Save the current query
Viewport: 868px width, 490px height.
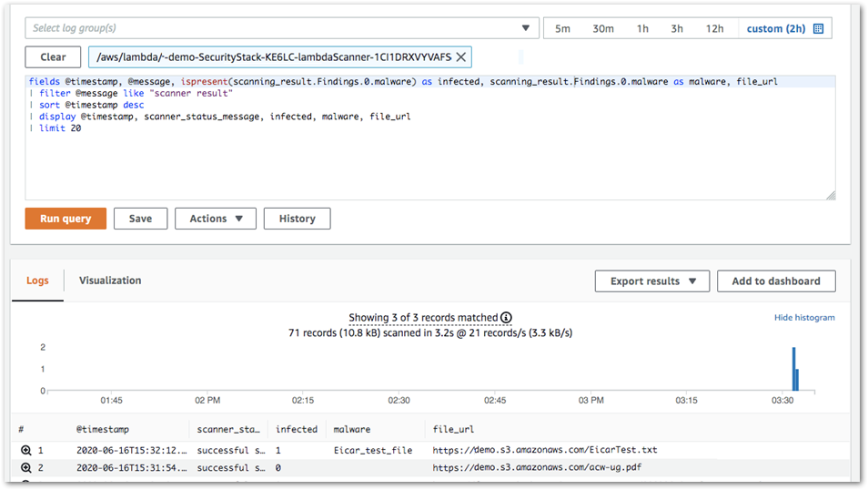click(140, 219)
